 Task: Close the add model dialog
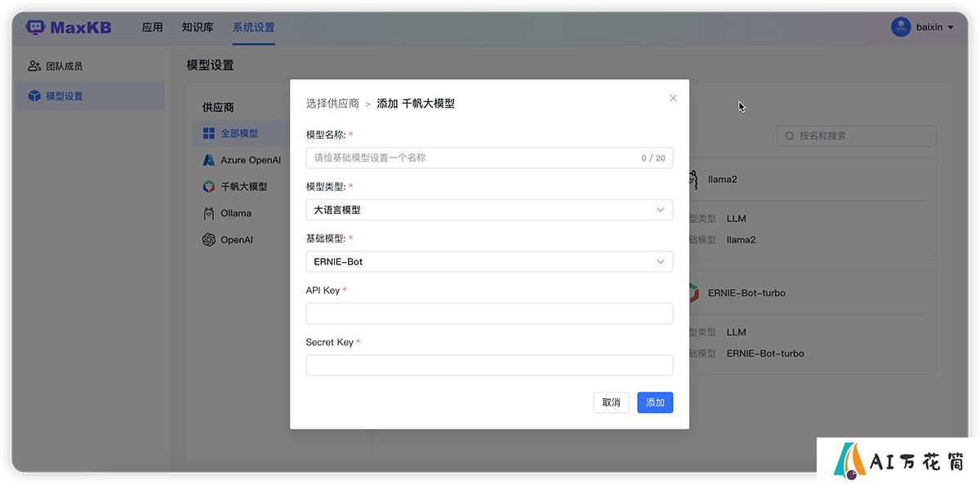[x=673, y=98]
